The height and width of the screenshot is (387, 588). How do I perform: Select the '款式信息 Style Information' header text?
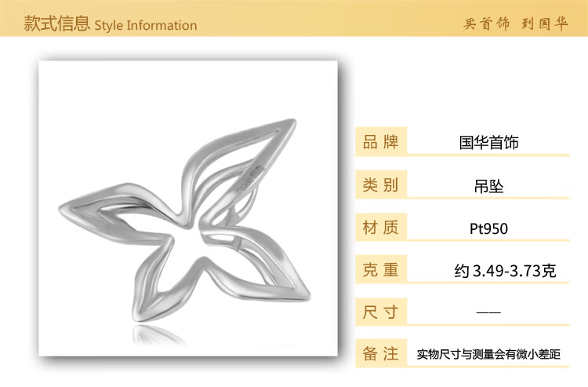111,24
